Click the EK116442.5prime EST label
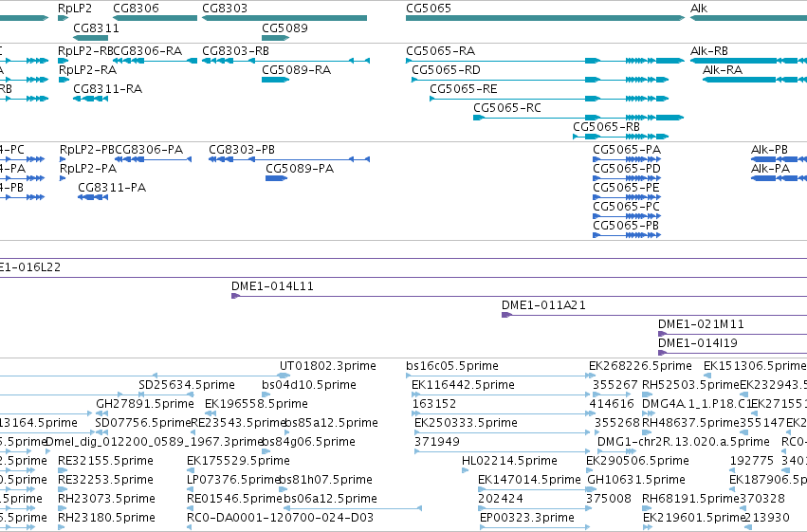The image size is (807, 532). pos(463,385)
